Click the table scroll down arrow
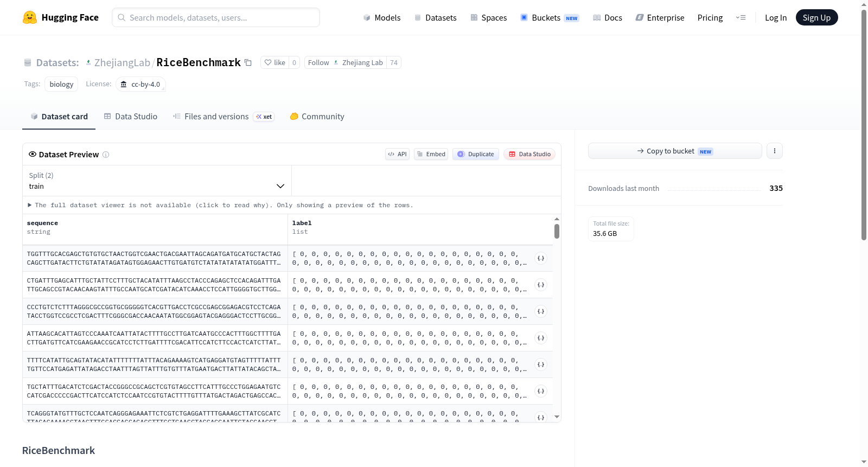This screenshot has height=467, width=868. [557, 417]
